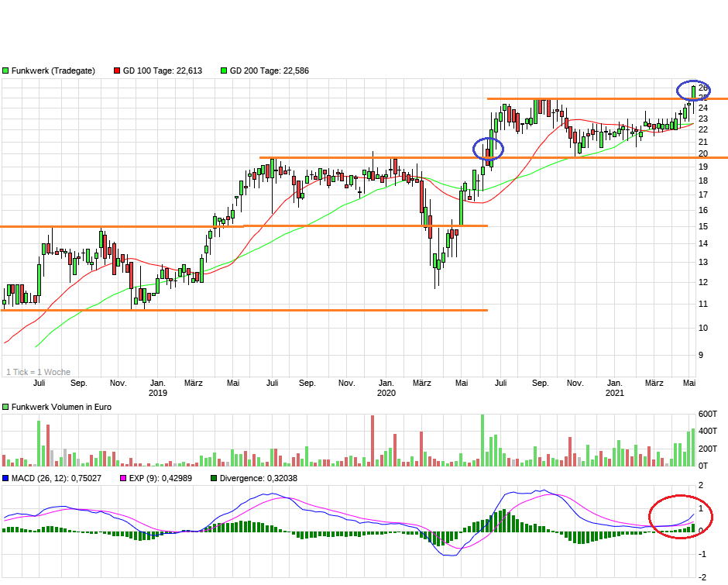Click the red ellipse on the MACD panel
The width and height of the screenshot is (728, 585).
(679, 516)
